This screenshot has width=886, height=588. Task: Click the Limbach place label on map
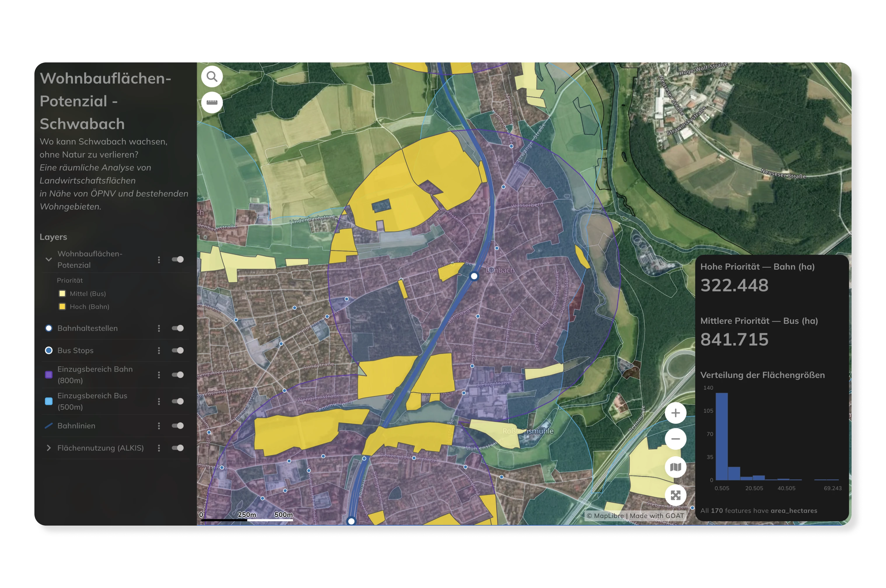pos(500,270)
